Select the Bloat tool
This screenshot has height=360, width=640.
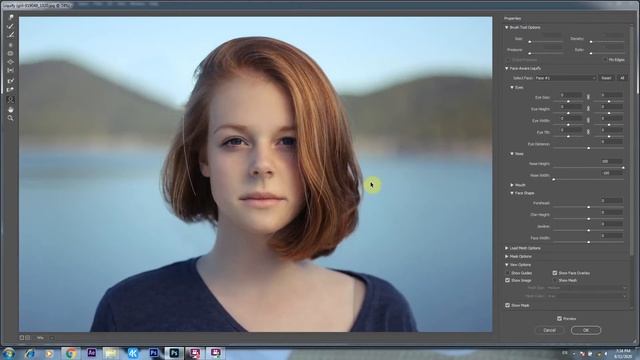point(11,62)
